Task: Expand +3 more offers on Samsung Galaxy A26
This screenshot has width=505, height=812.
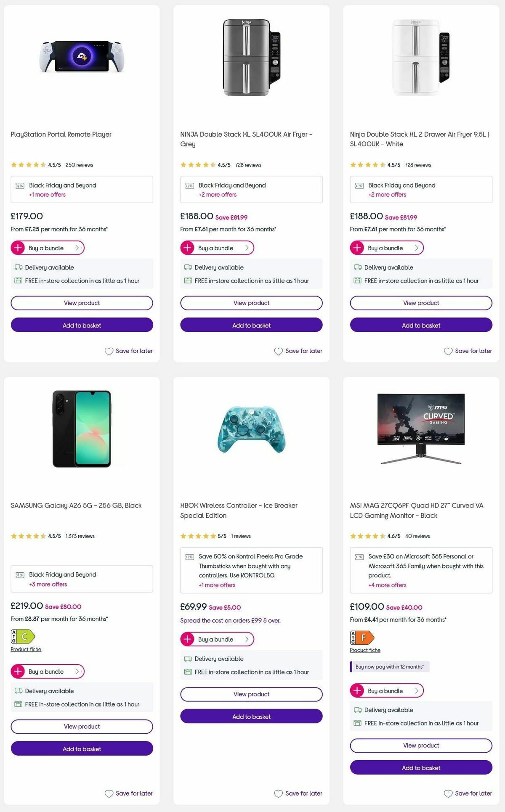Action: [x=47, y=584]
